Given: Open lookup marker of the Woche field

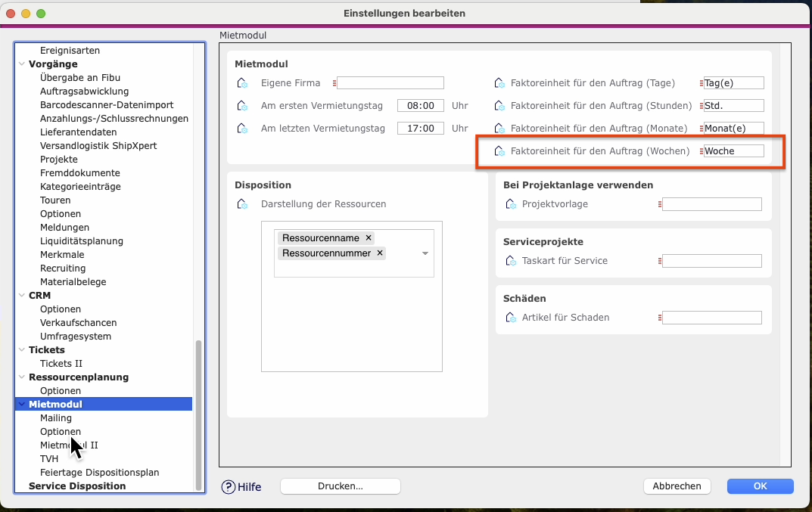Looking at the screenshot, I should pos(702,151).
